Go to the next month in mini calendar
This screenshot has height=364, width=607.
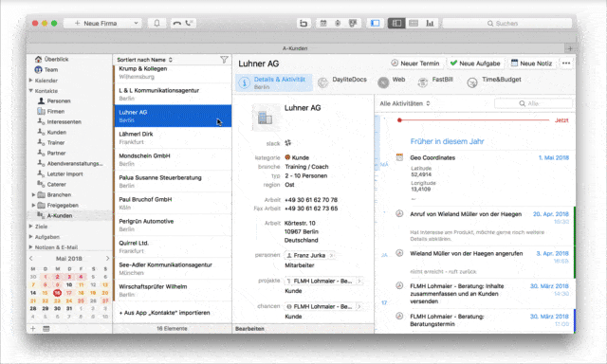click(x=107, y=259)
